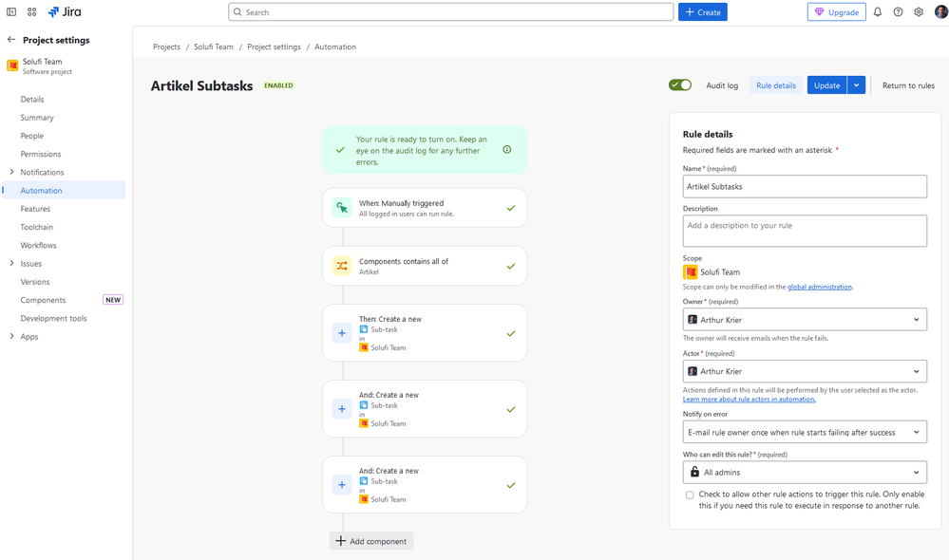Click the rule Description input field
This screenshot has height=560, width=949.
(x=804, y=230)
